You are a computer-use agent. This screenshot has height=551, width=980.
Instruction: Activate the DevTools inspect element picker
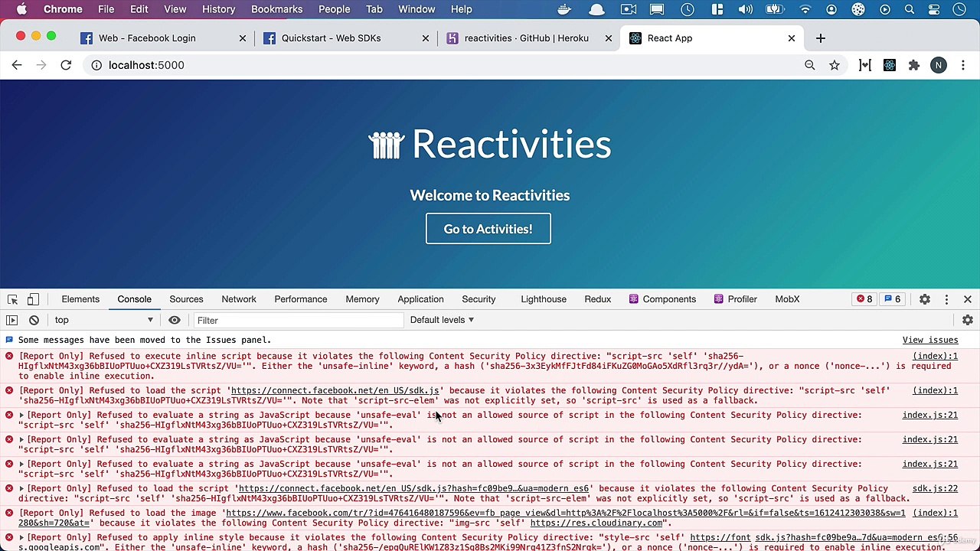pos(12,299)
